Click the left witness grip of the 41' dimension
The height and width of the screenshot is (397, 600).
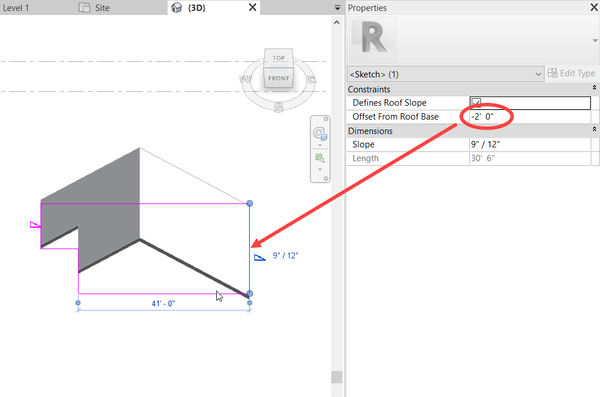click(78, 303)
